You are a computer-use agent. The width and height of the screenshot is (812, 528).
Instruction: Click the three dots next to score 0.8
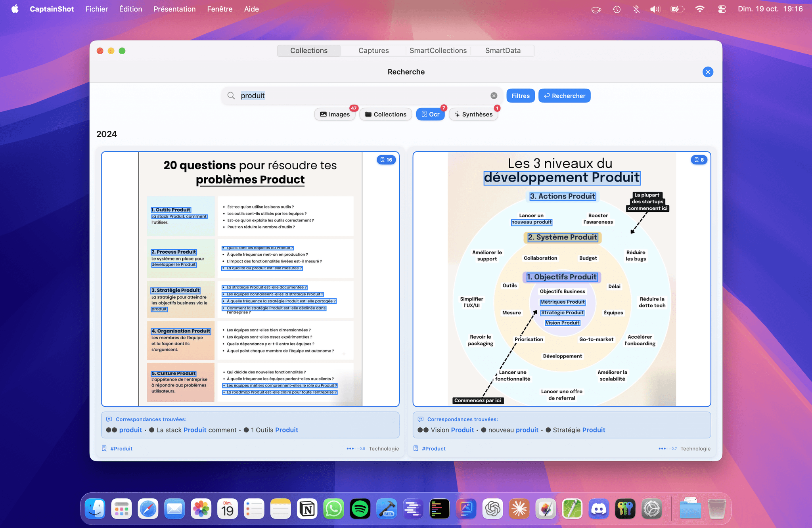click(x=350, y=448)
